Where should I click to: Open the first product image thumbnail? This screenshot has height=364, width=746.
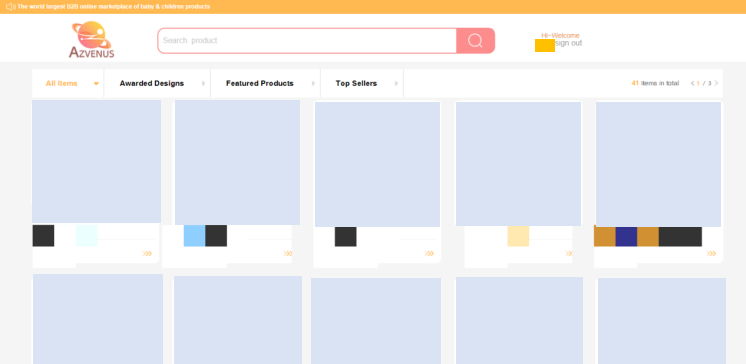pos(97,161)
